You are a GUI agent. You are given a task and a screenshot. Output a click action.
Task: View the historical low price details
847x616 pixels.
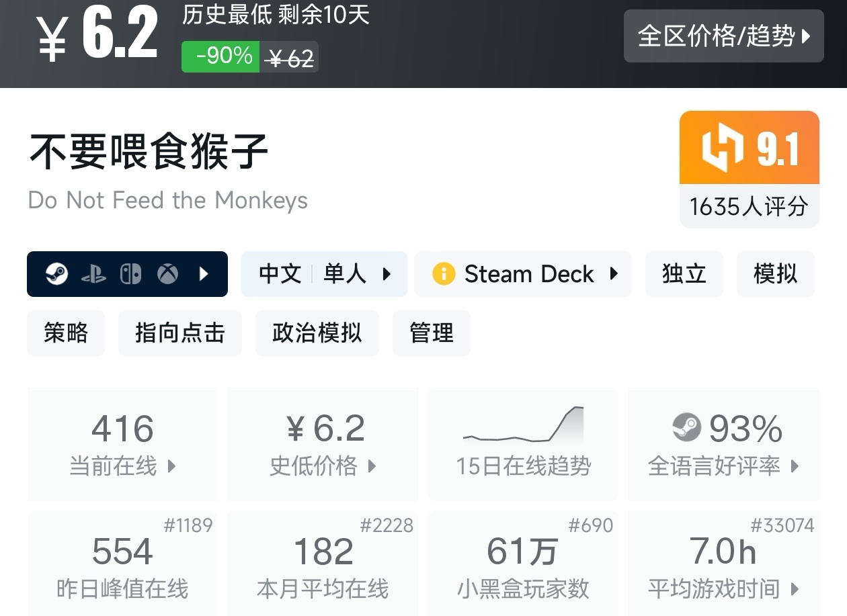(x=323, y=443)
